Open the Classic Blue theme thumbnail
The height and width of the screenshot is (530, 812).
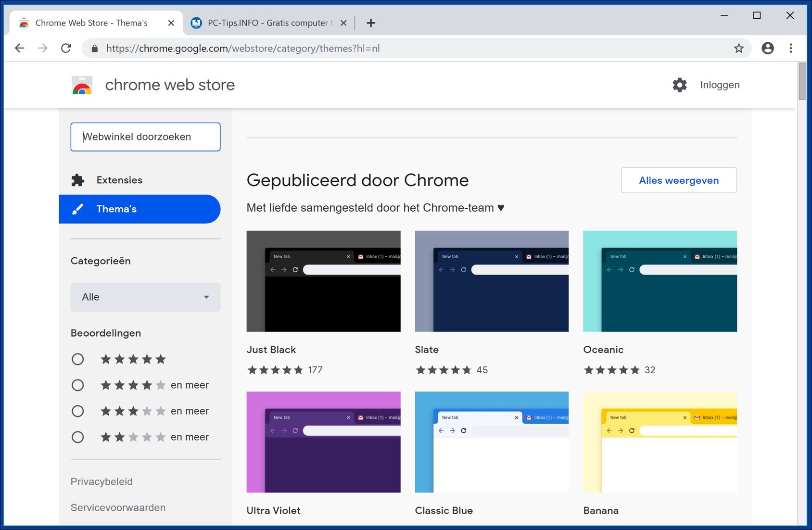pyautogui.click(x=492, y=442)
